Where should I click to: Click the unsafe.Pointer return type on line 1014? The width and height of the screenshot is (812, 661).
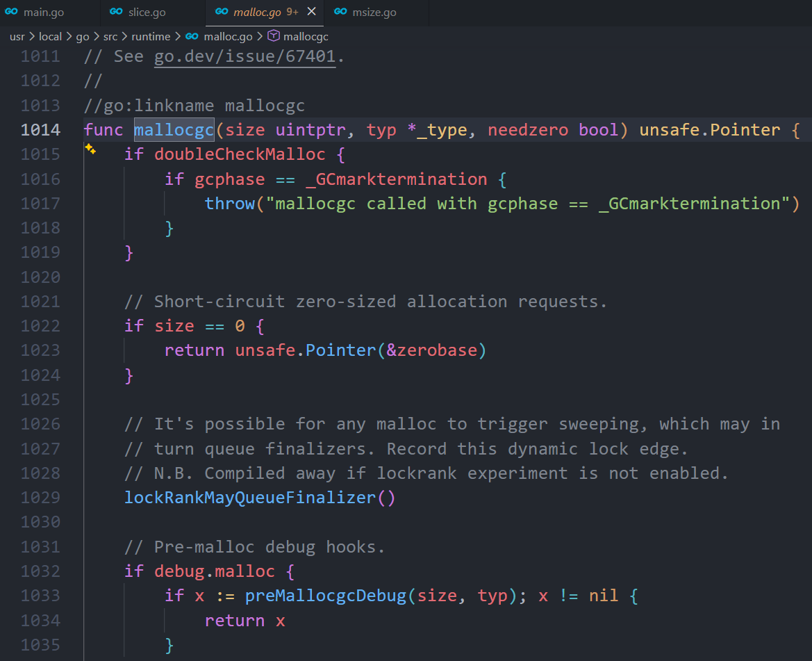(709, 129)
